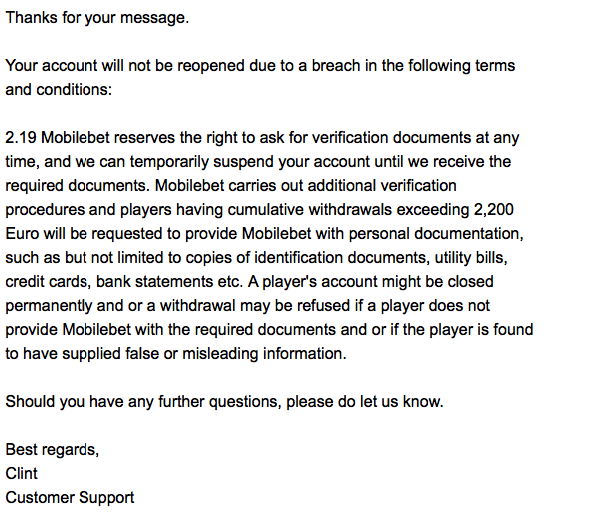Click 'credit cards, bank statements etc.'
The height and width of the screenshot is (515, 604).
124,282
